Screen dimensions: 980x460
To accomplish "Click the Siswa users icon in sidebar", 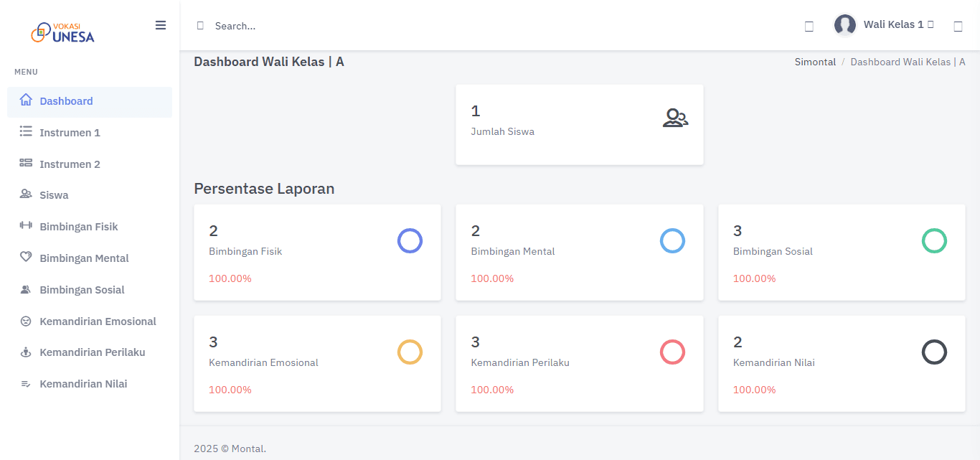I will (x=26, y=194).
